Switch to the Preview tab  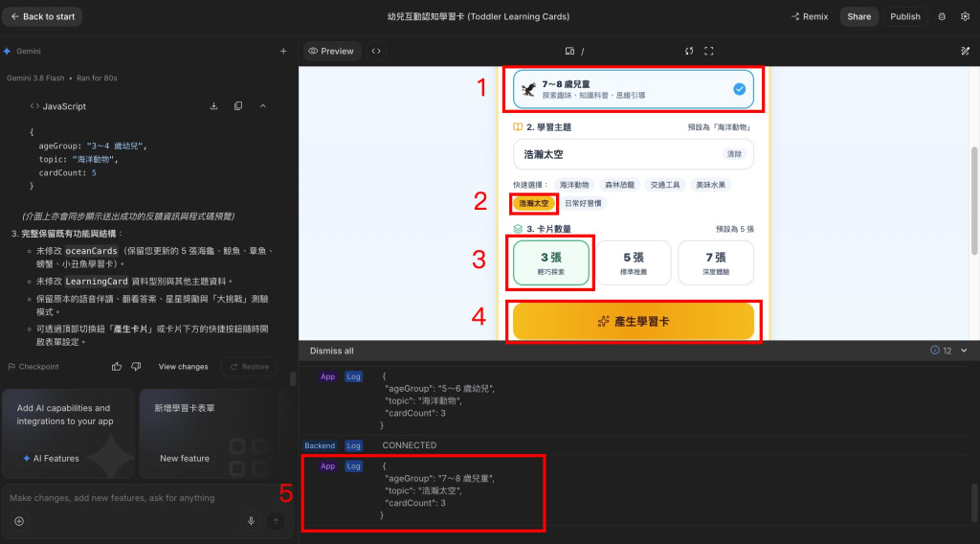[331, 52]
